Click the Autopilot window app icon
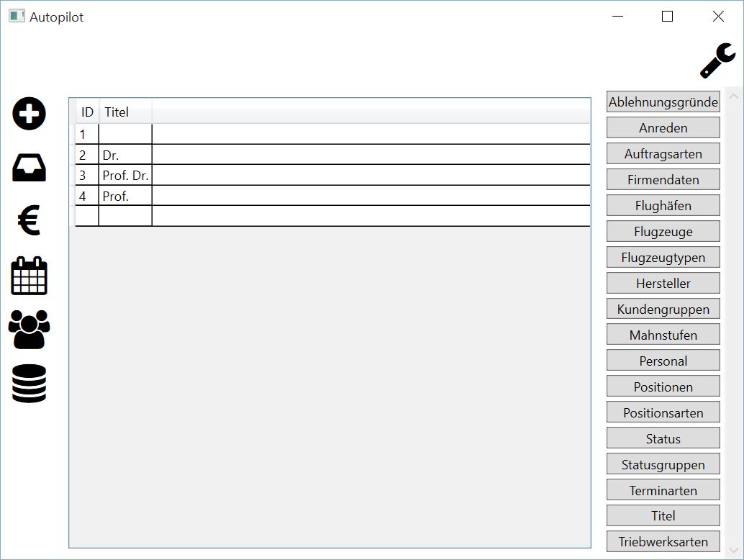 [17, 16]
